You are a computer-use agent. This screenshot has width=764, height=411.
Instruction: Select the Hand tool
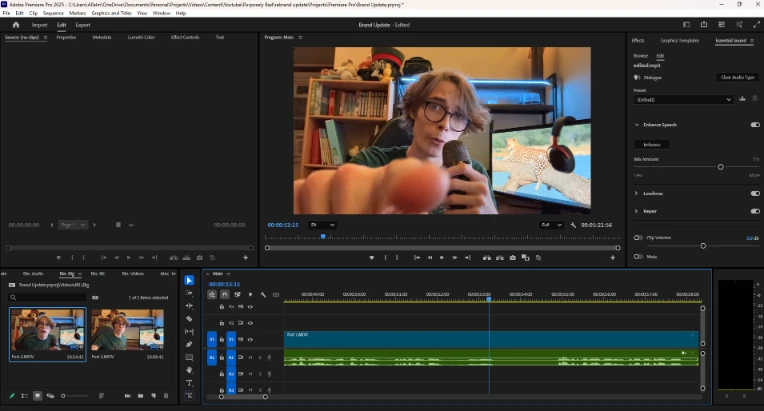tap(189, 370)
